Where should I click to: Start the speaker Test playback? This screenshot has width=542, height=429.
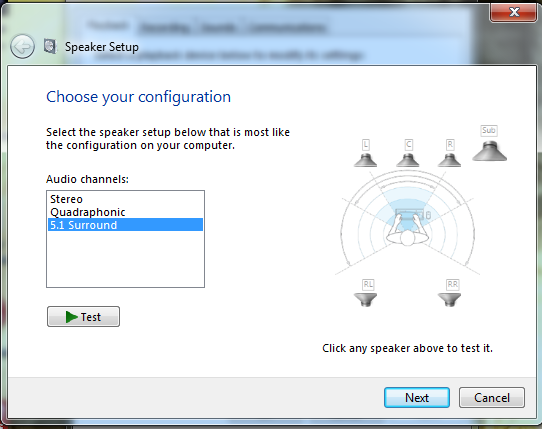pos(83,316)
